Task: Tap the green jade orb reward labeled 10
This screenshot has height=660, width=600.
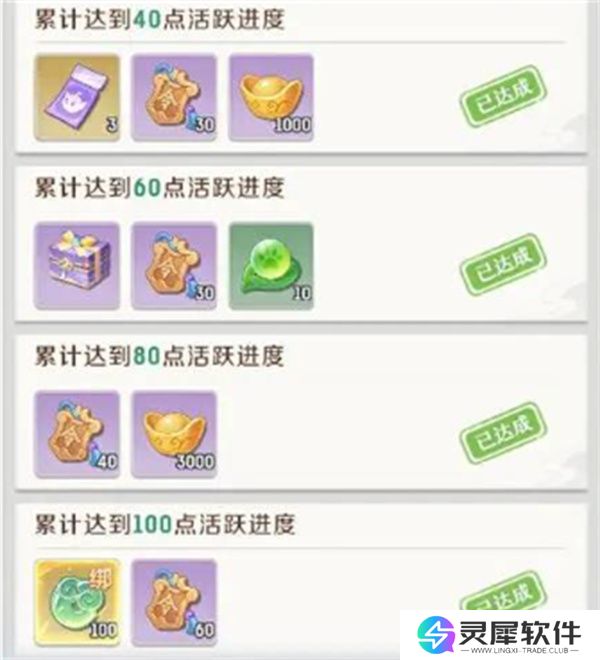Action: [271, 266]
